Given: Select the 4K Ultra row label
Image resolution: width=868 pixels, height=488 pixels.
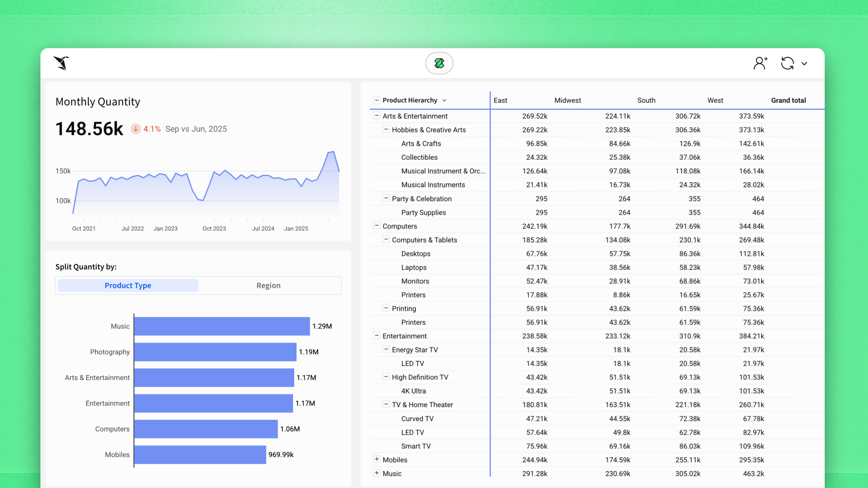Looking at the screenshot, I should pos(413,391).
